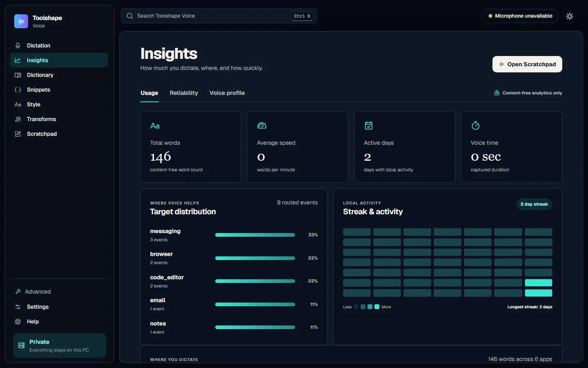Open the Snippets page
The image size is (588, 368).
[x=59, y=90]
